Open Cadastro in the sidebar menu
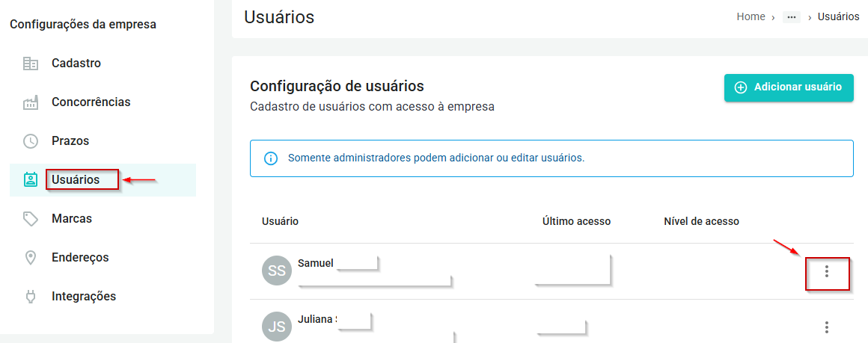Viewport: 868px width, 343px height. coord(76,64)
